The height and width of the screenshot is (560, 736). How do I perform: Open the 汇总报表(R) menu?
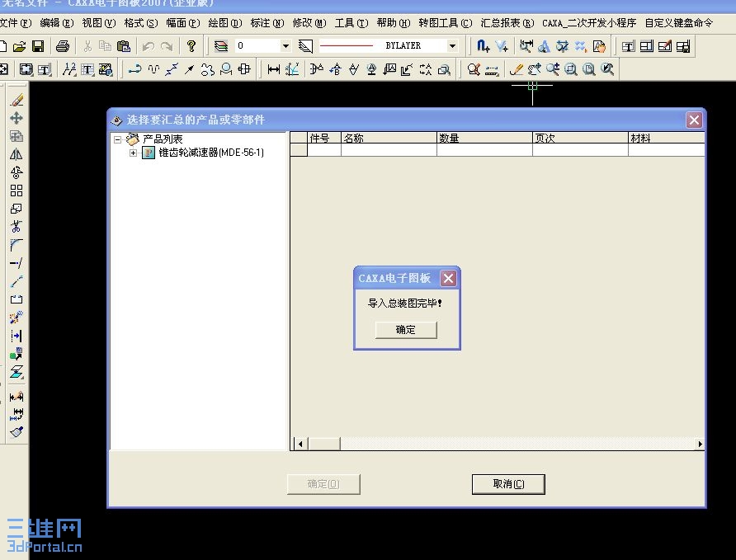507,23
